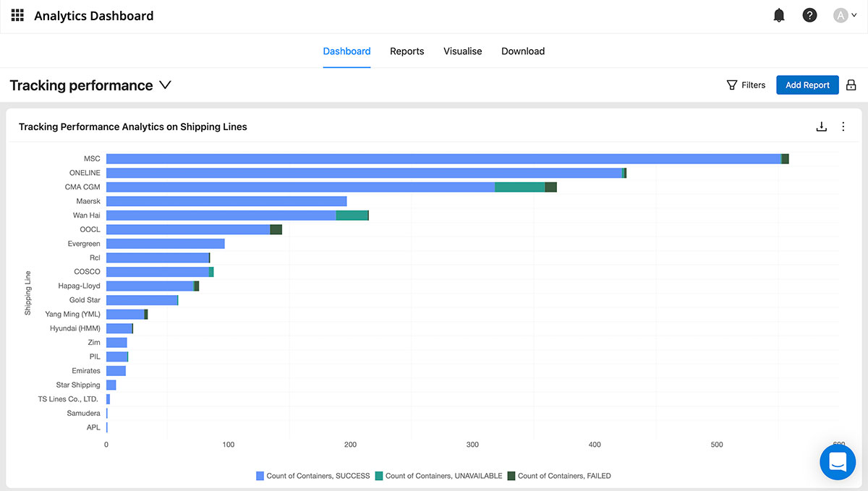Click the Gold Star axis label
Screen dimensions: 868x491
85,300
